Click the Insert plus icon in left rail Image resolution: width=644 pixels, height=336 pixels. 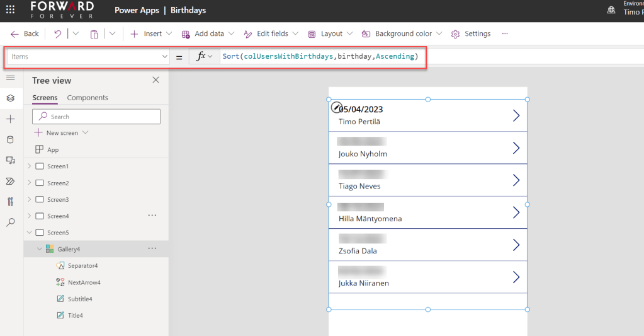tap(10, 119)
